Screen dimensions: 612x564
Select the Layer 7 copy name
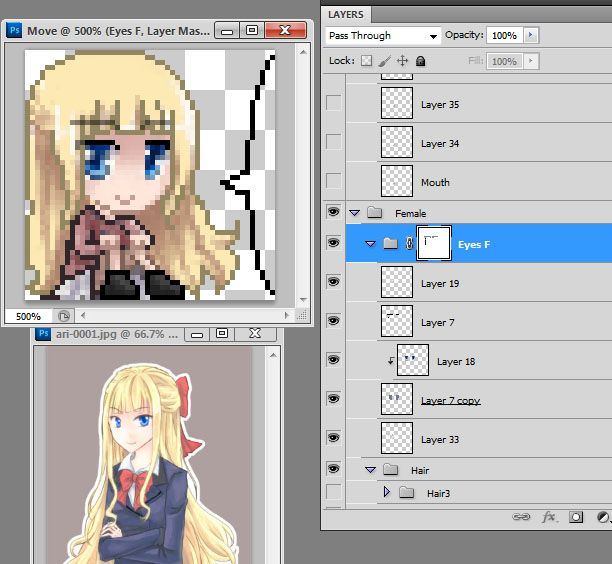click(x=450, y=400)
